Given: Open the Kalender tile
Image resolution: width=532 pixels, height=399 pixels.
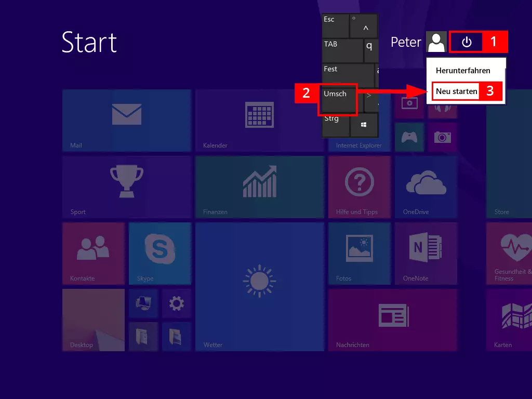Looking at the screenshot, I should click(259, 121).
